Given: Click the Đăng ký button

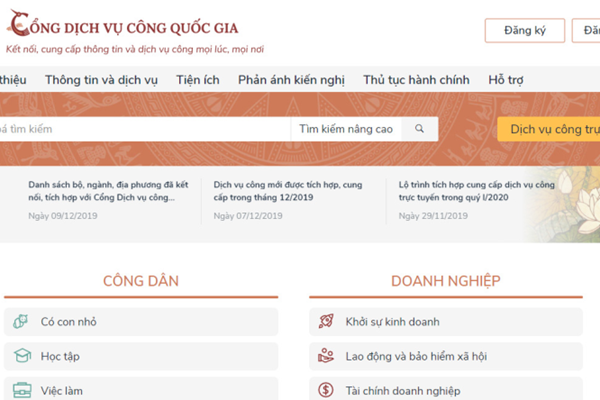Looking at the screenshot, I should (525, 30).
